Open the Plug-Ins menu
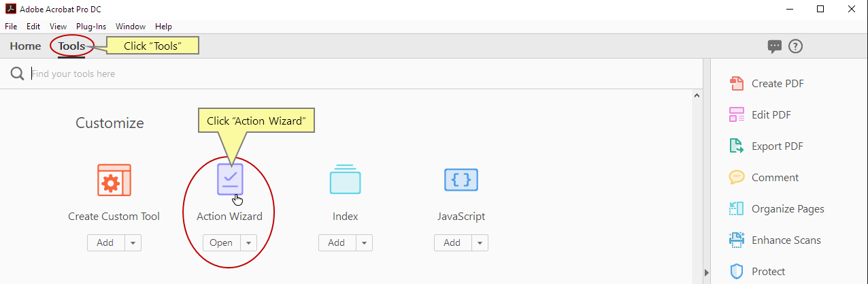The image size is (868, 284). (91, 27)
